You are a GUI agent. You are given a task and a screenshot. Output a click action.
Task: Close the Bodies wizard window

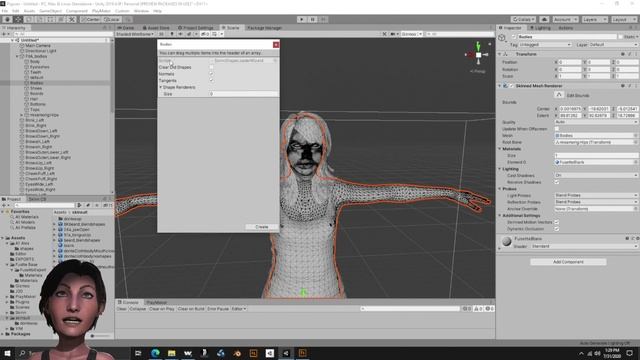coord(276,44)
